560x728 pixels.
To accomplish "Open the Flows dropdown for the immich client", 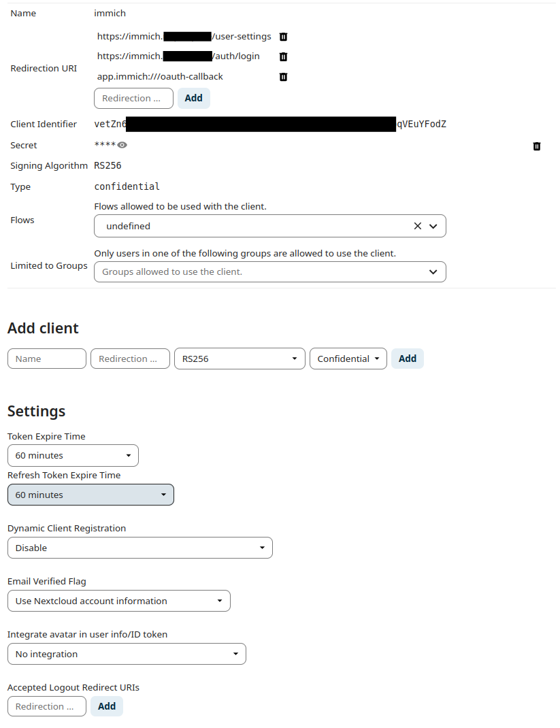I will tap(434, 225).
